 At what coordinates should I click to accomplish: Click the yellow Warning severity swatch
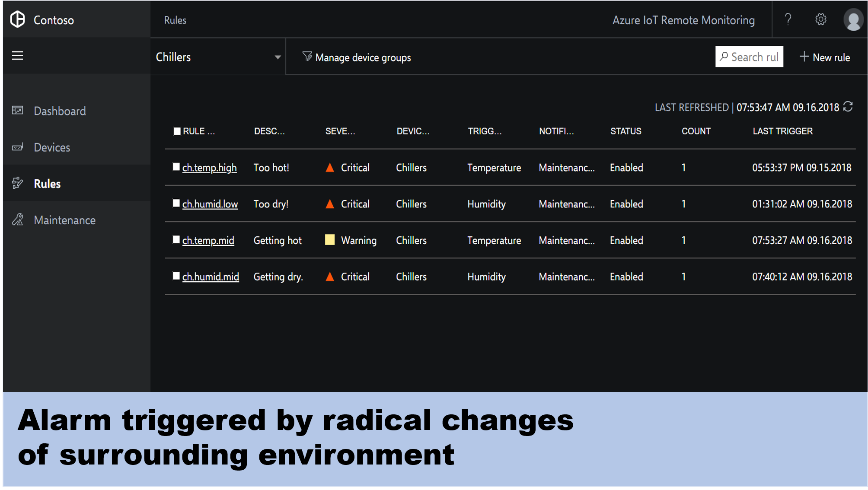[330, 240]
